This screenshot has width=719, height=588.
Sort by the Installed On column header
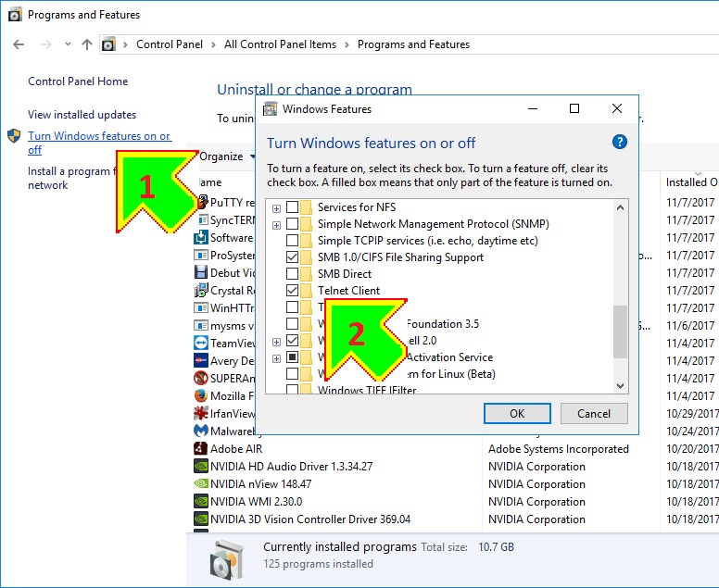[690, 182]
